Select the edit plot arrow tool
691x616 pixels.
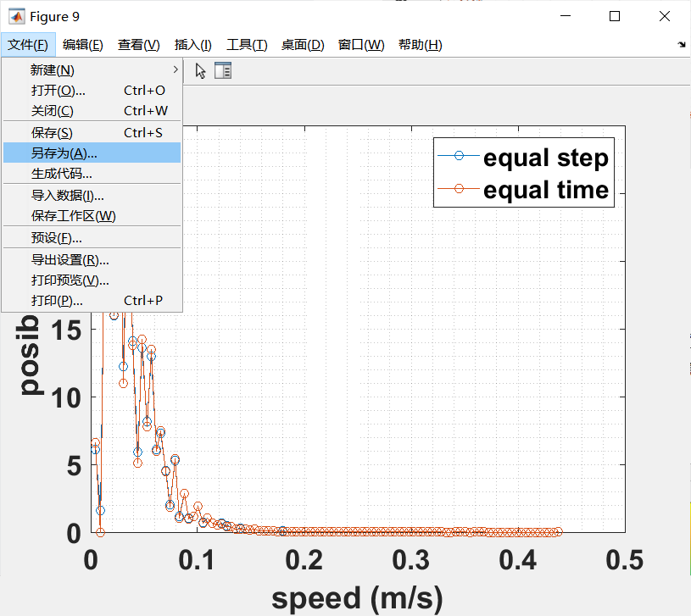[198, 71]
